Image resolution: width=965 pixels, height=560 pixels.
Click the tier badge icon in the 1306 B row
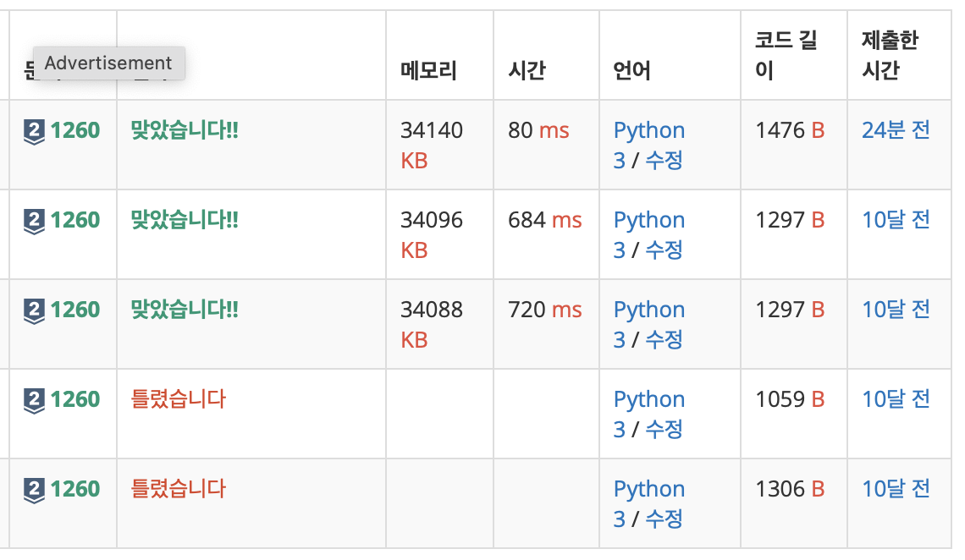click(x=35, y=490)
